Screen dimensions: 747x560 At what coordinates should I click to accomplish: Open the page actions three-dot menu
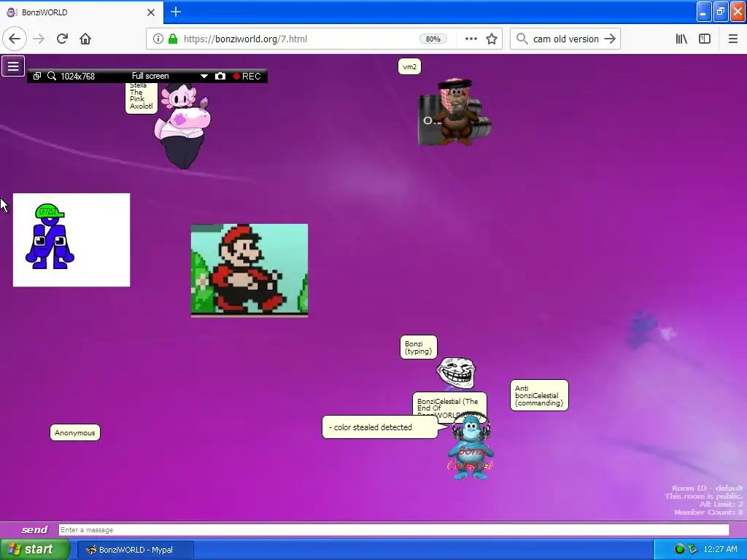pyautogui.click(x=471, y=39)
